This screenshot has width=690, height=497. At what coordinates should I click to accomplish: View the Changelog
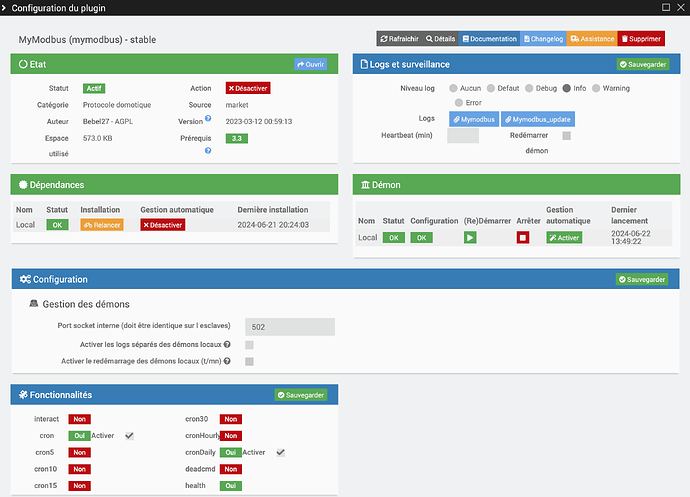click(x=543, y=39)
